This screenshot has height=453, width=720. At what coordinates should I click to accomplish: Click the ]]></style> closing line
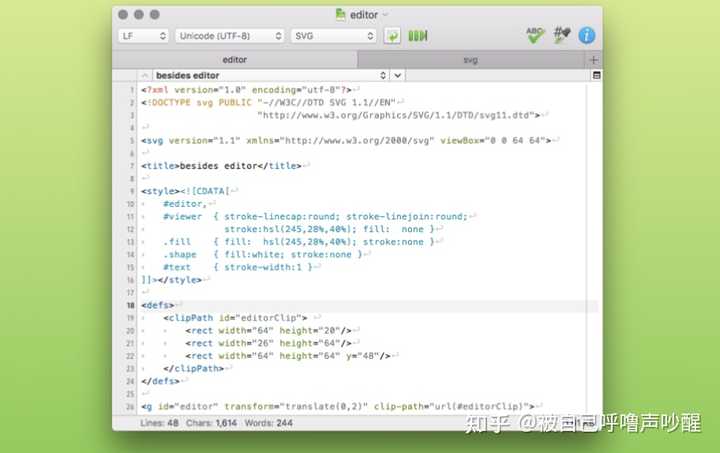click(x=171, y=280)
